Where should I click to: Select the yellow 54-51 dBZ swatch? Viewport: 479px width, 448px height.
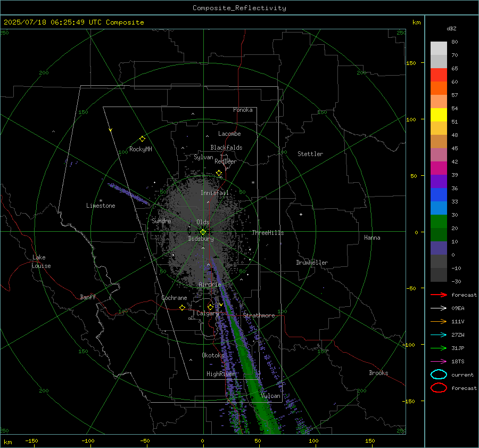439,115
